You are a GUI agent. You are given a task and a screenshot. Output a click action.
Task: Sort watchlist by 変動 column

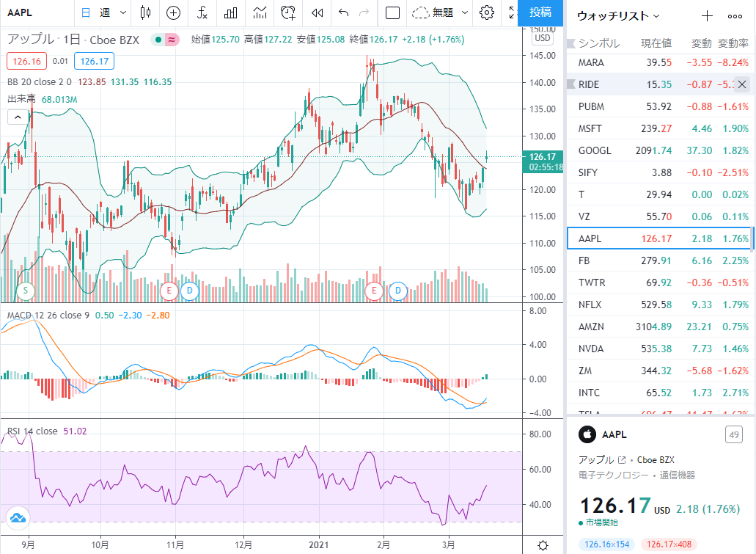[701, 43]
